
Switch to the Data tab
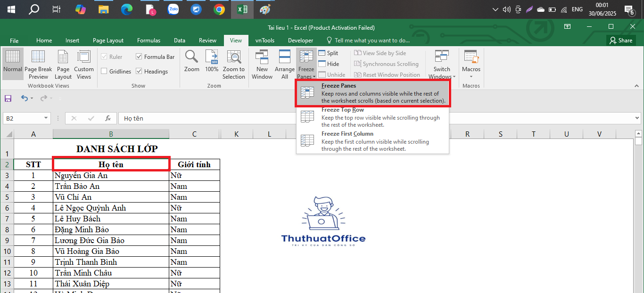click(x=179, y=41)
